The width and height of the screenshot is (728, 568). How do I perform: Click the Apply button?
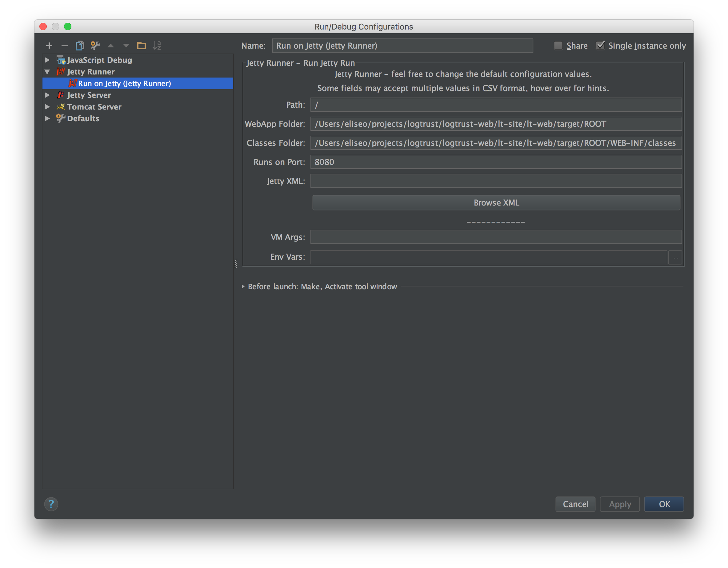click(620, 504)
